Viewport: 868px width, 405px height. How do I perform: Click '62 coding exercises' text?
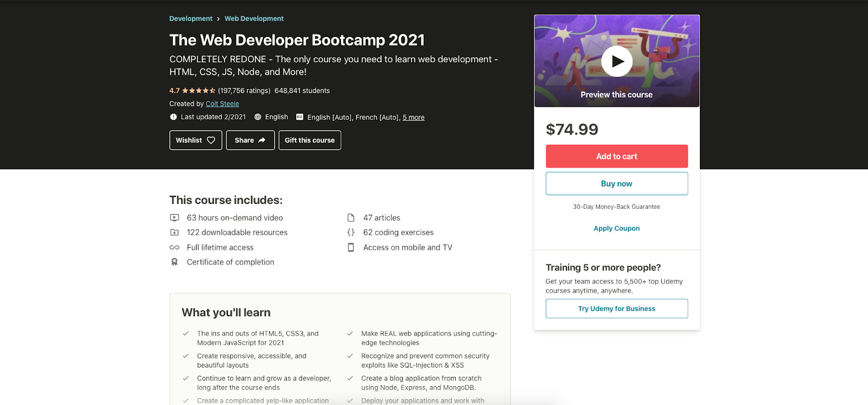399,232
